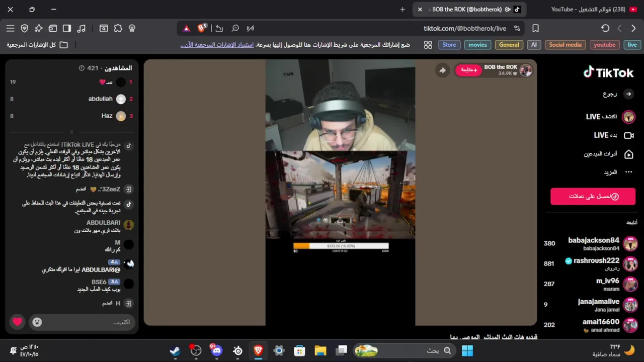Open babajackson84 live channel
644x362 pixels.
pyautogui.click(x=591, y=243)
